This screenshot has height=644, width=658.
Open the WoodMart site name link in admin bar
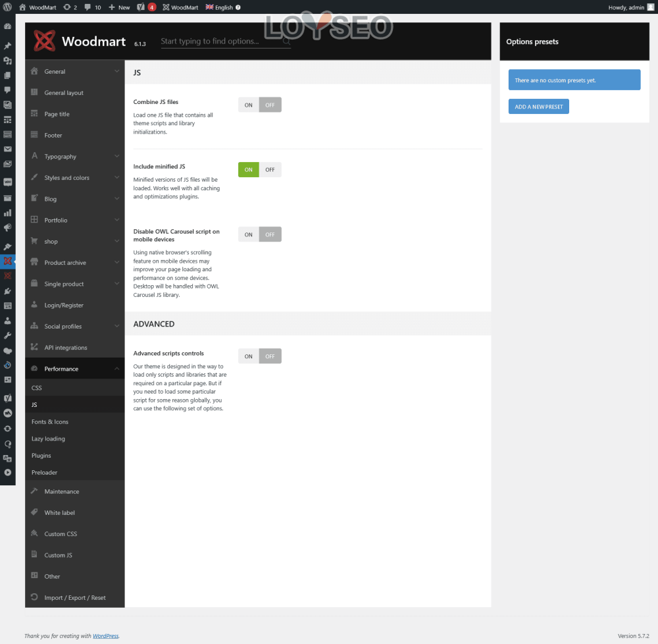[x=38, y=7]
